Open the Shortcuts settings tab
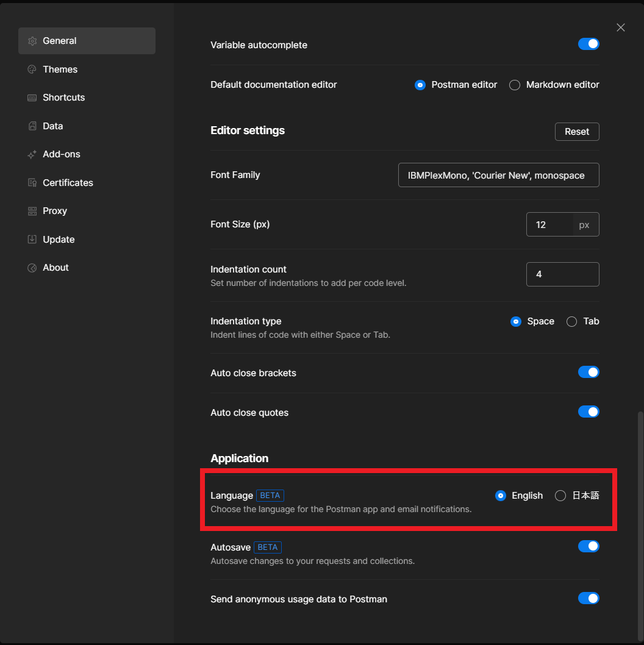 coord(87,98)
